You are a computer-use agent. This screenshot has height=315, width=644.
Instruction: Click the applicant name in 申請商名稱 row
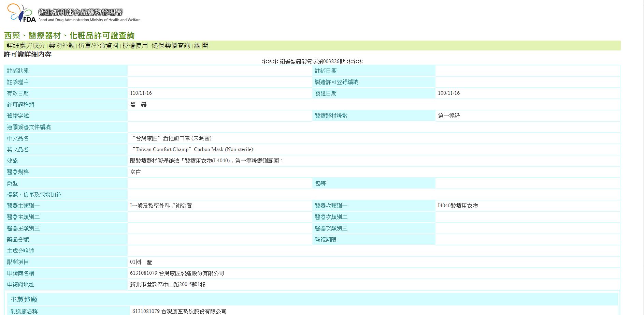click(177, 273)
